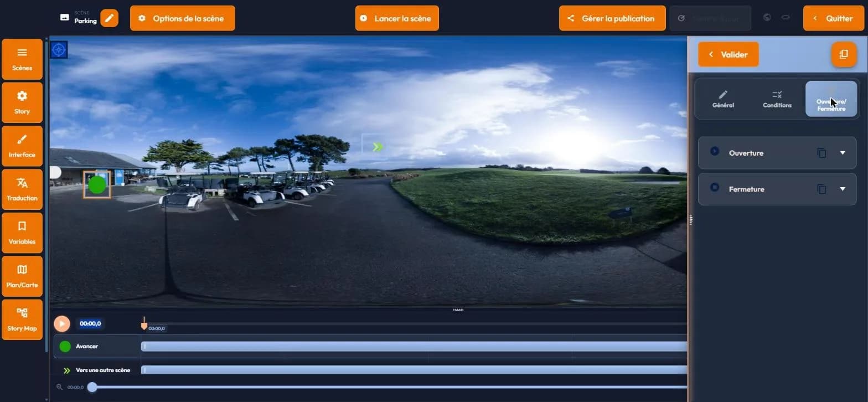Click the Vers une autre scène clip bar

pos(414,370)
